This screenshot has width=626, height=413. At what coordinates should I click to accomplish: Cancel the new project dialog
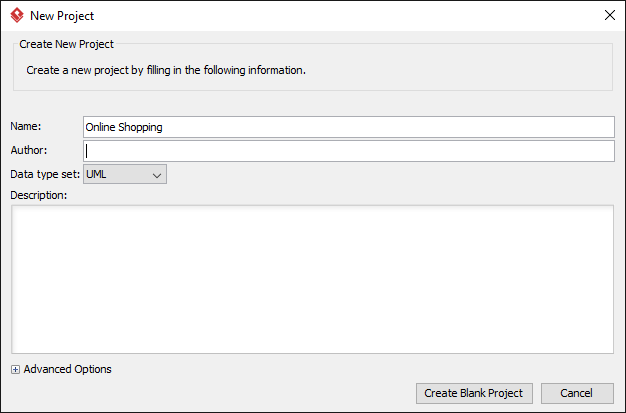577,393
